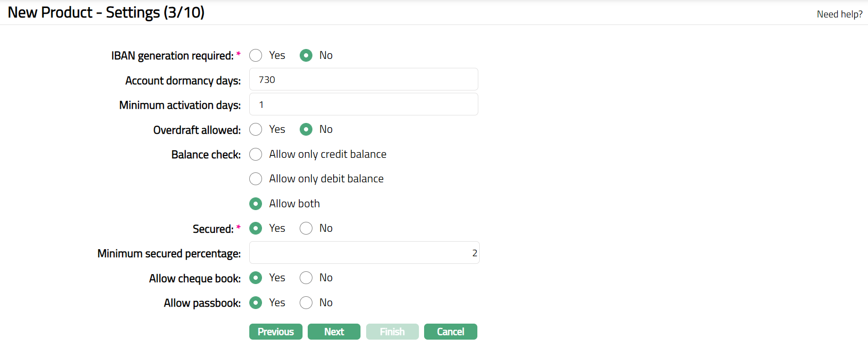Click the Account dormancy days field

(363, 80)
